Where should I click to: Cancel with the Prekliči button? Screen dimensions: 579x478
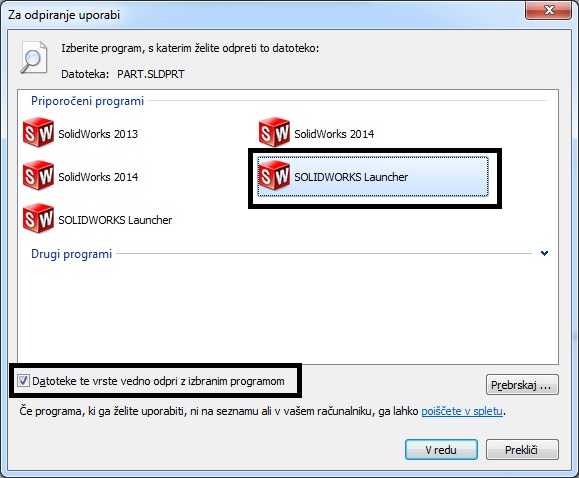tap(522, 450)
